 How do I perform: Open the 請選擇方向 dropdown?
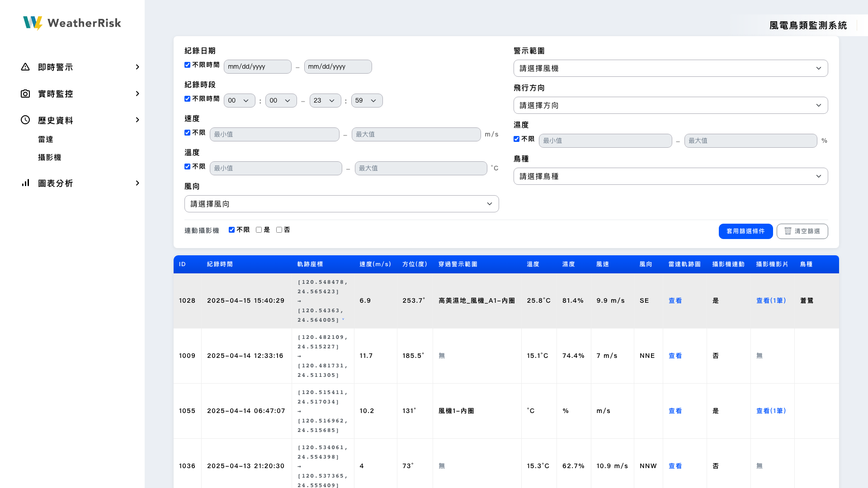(x=670, y=105)
